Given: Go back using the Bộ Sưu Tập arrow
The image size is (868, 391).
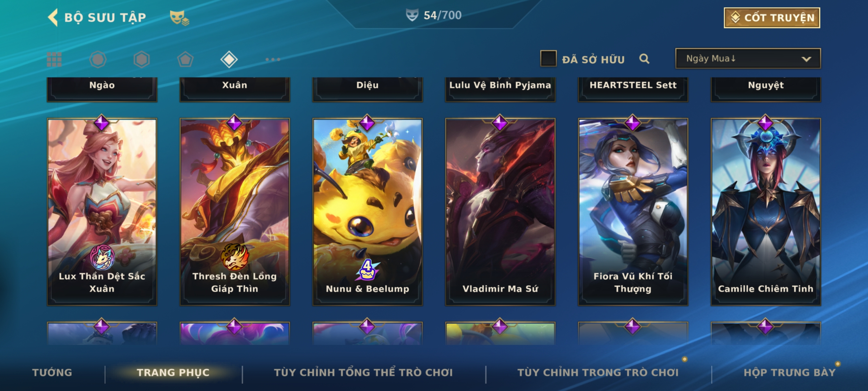Looking at the screenshot, I should [x=53, y=17].
